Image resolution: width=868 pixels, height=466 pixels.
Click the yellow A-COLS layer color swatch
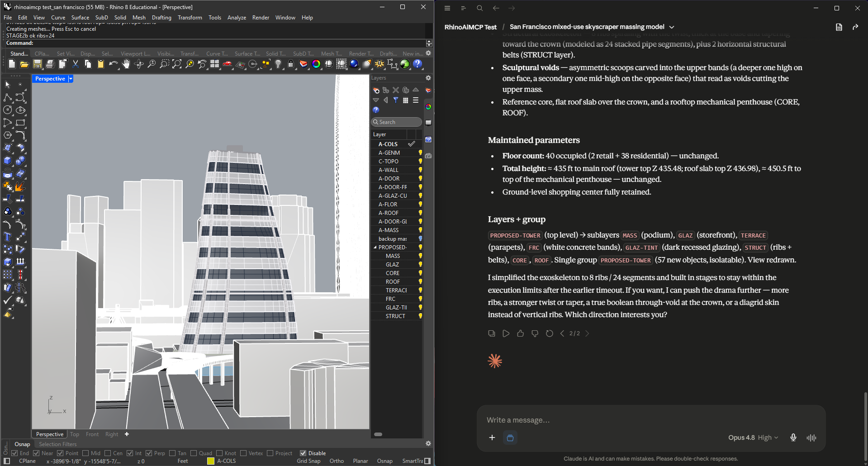[211, 461]
